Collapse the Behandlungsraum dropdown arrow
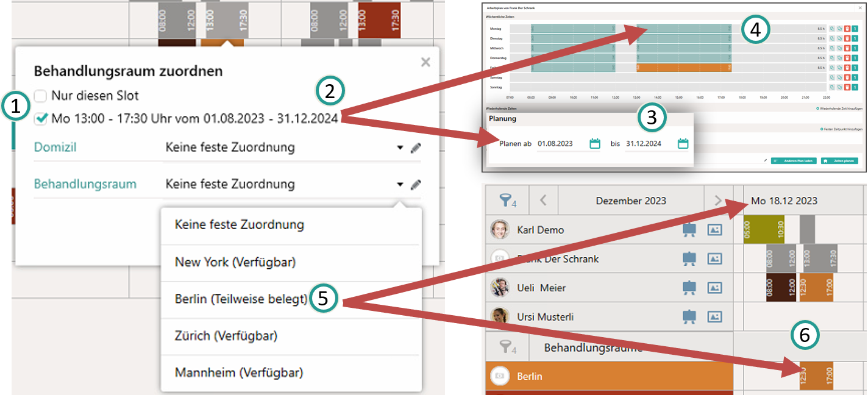This screenshot has height=395, width=868. (x=400, y=185)
